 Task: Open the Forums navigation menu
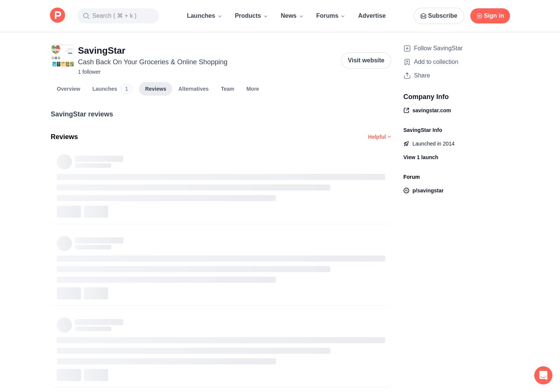tap(330, 16)
